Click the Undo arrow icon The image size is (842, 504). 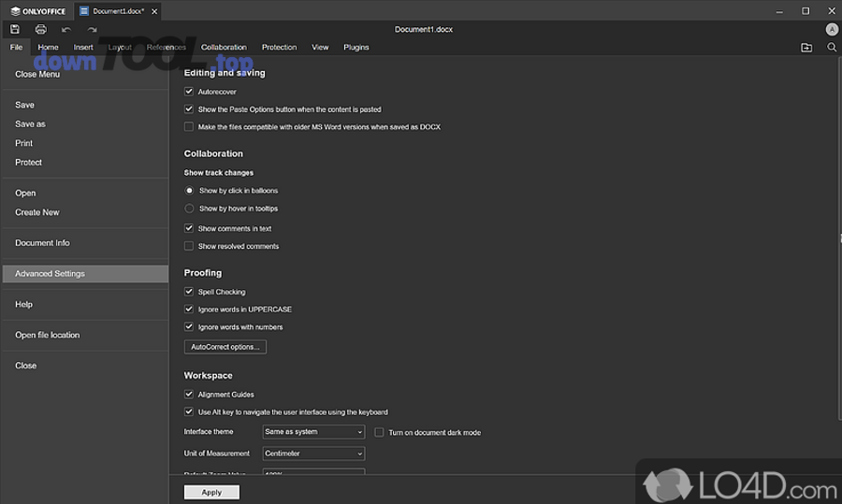(x=66, y=30)
